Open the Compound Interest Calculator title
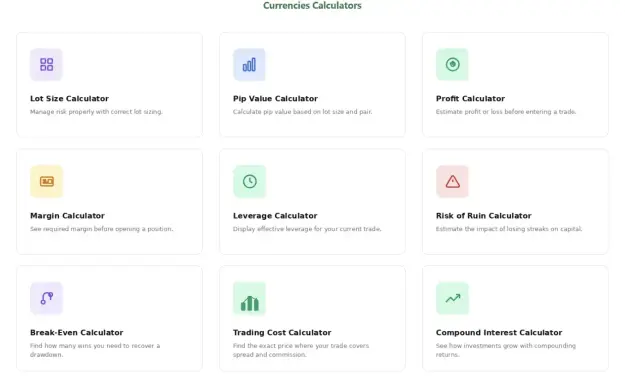 click(499, 332)
